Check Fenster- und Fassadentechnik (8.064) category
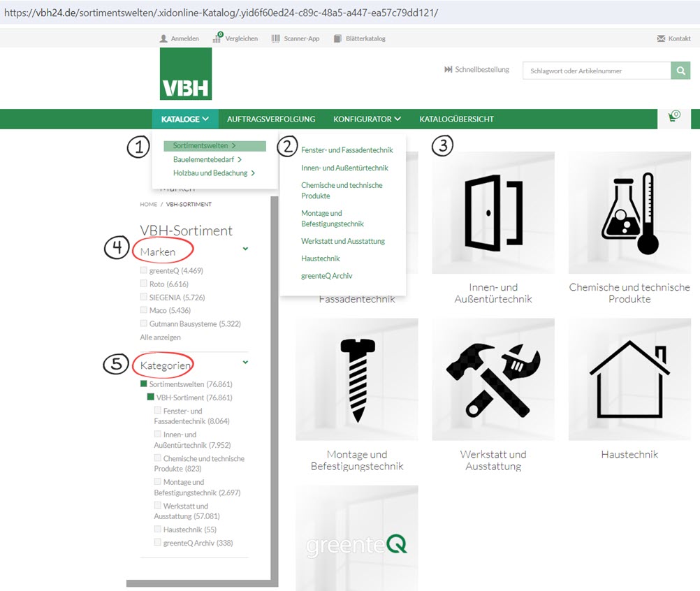700x591 pixels. tap(158, 410)
